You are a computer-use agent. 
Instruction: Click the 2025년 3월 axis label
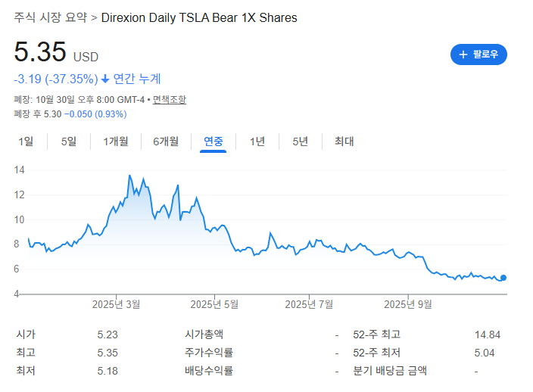point(116,304)
